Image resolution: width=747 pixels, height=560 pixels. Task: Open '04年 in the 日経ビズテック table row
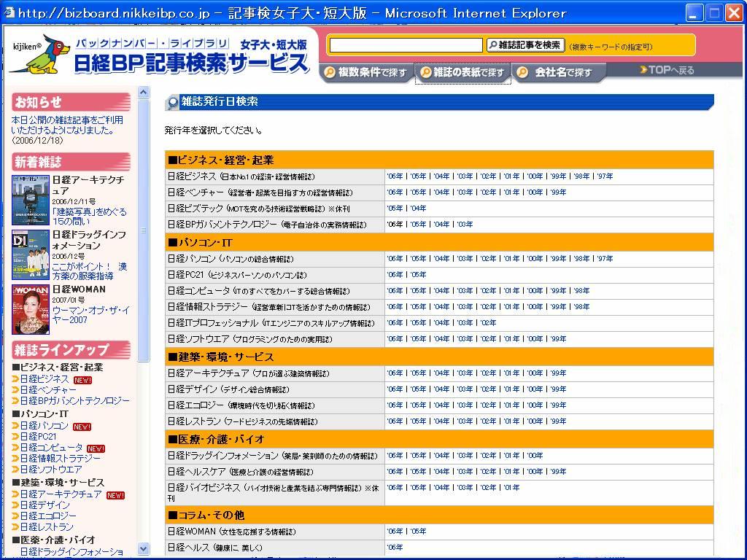pos(418,209)
